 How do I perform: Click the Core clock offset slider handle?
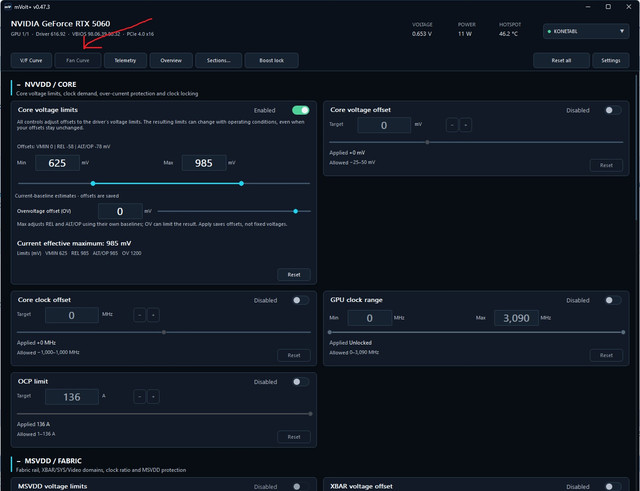point(164,332)
